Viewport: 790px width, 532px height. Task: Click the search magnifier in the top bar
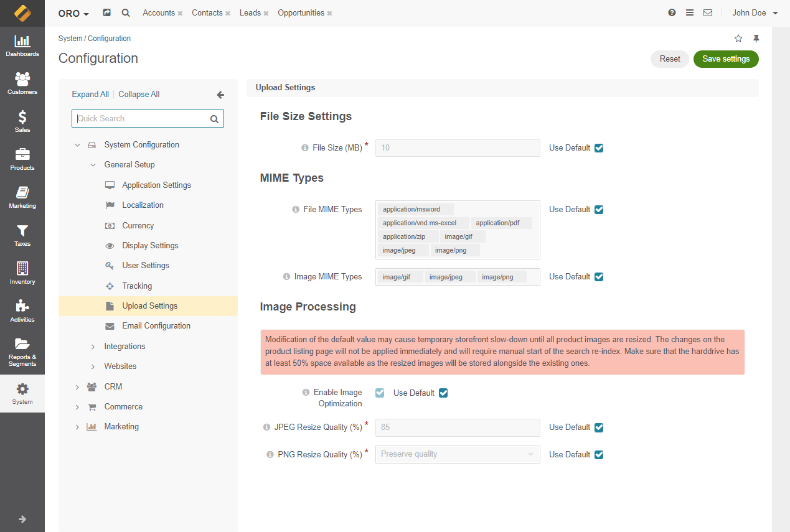pyautogui.click(x=126, y=12)
